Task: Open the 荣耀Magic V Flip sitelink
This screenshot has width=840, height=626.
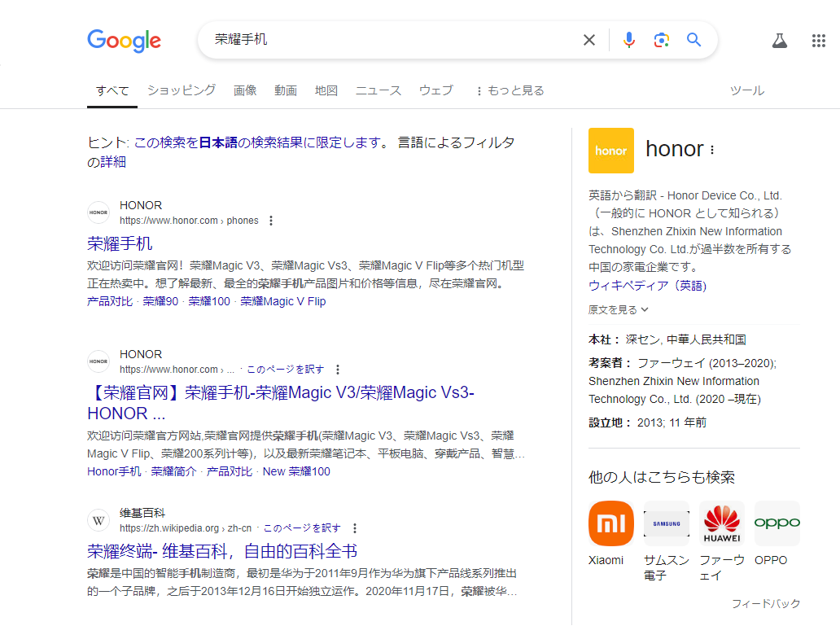Action: point(283,301)
